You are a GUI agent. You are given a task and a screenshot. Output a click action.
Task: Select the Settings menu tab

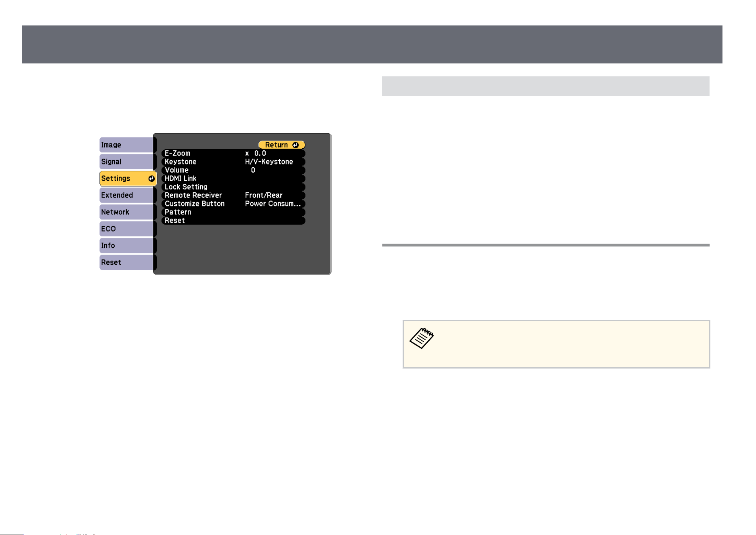[x=128, y=178]
